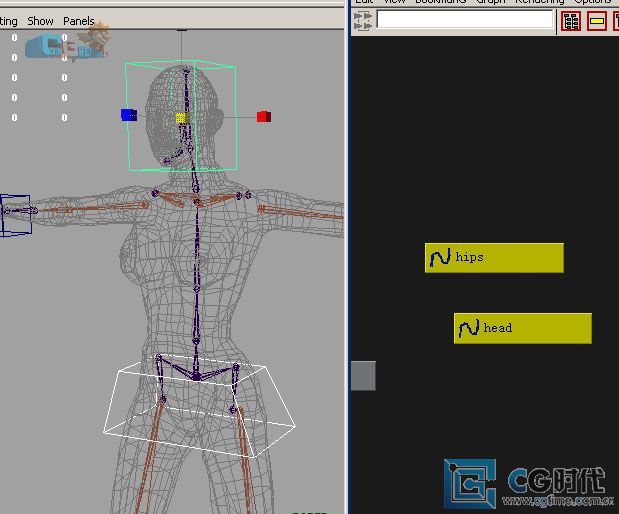619x514 pixels.
Task: Select the cyan head control box
Action: 181,116
